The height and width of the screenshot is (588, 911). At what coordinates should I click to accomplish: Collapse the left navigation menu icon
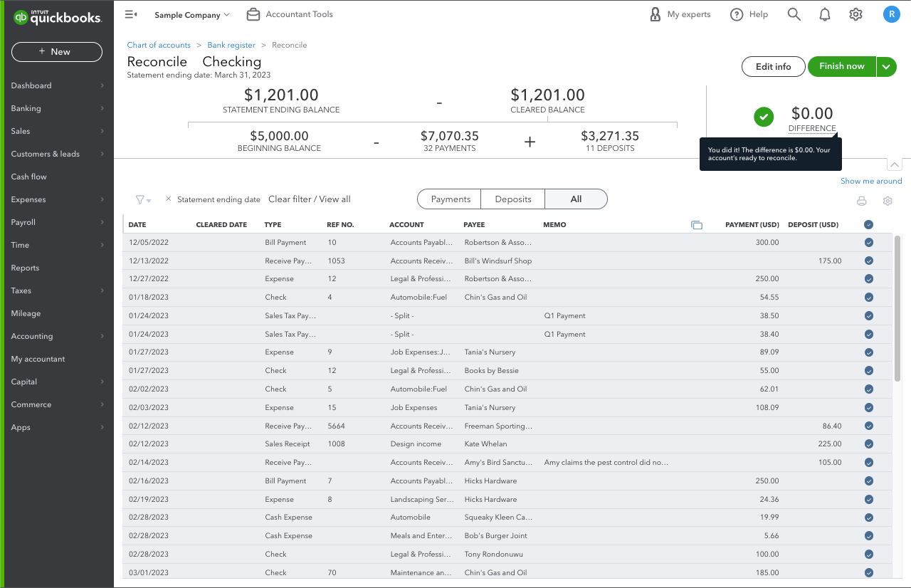click(130, 14)
